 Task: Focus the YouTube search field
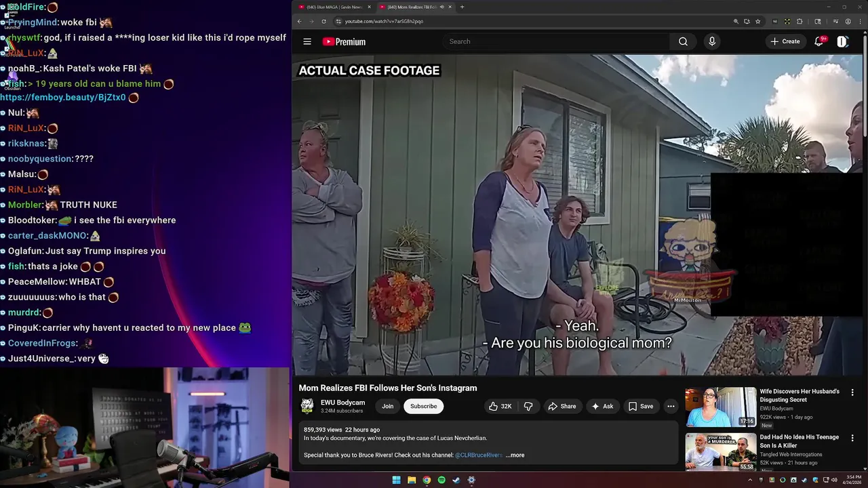[x=556, y=41]
